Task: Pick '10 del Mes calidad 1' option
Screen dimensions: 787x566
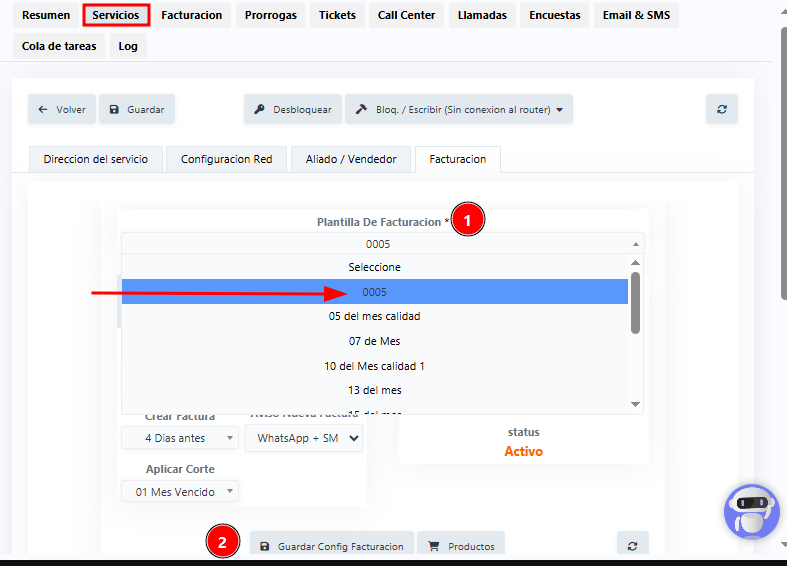Action: 375,366
